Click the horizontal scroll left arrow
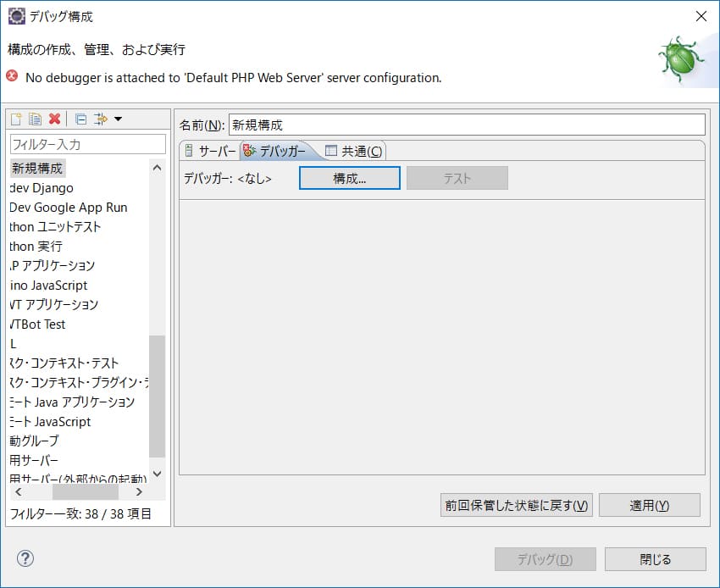Image resolution: width=720 pixels, height=588 pixels. point(19,492)
